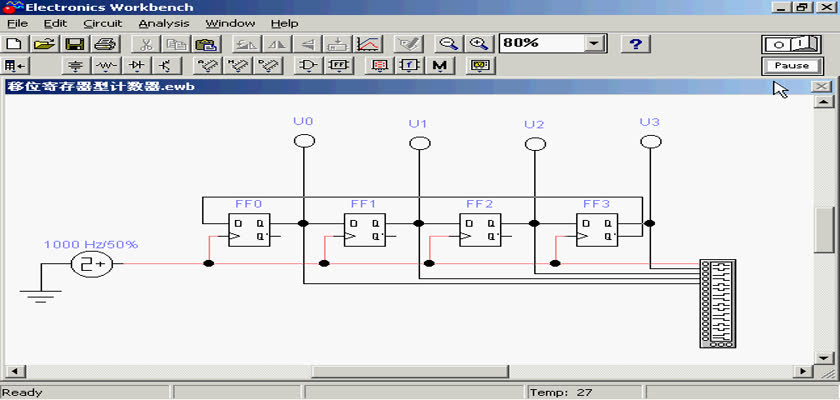This screenshot has width=840, height=400.
Task: Expand the 80% zoom dropdown
Action: pos(595,44)
